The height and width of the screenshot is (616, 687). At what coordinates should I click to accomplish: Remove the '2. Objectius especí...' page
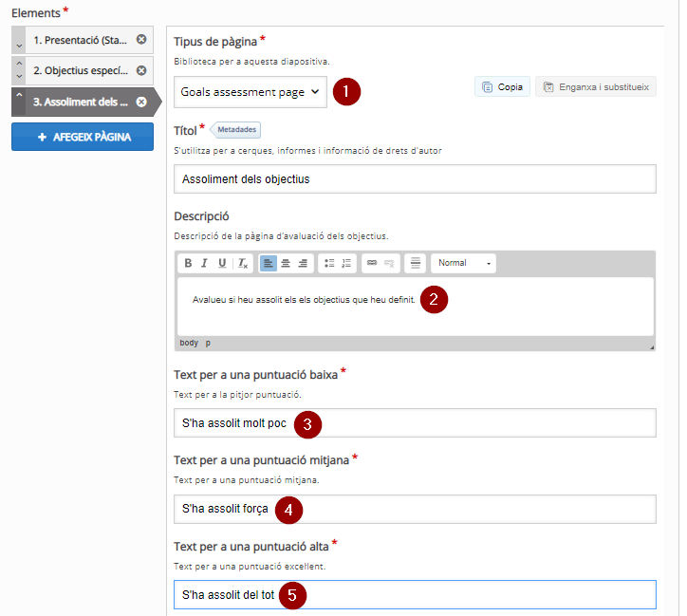[141, 70]
